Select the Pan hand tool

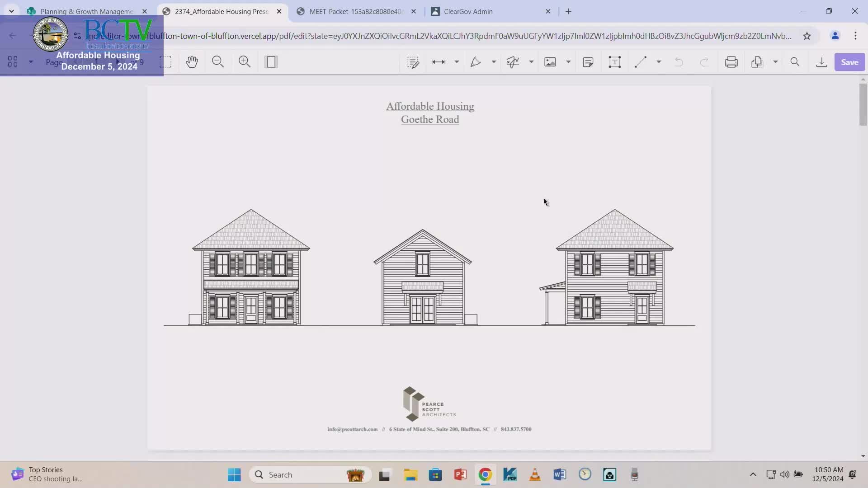click(192, 62)
